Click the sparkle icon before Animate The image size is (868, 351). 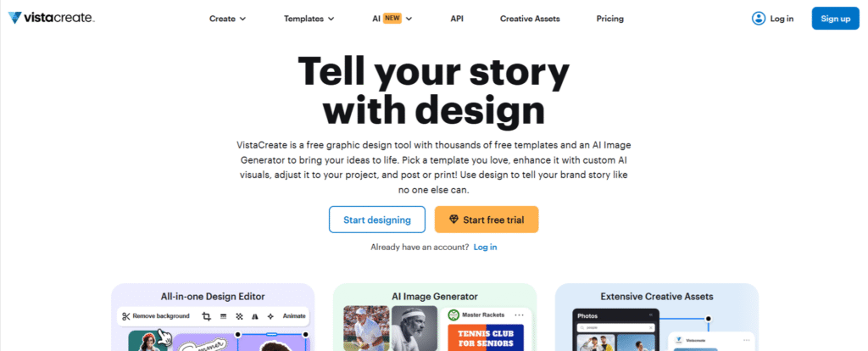270,316
